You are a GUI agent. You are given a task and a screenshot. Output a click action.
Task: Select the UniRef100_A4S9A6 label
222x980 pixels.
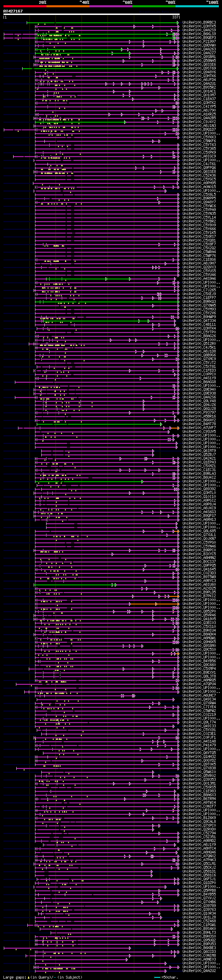199,279
